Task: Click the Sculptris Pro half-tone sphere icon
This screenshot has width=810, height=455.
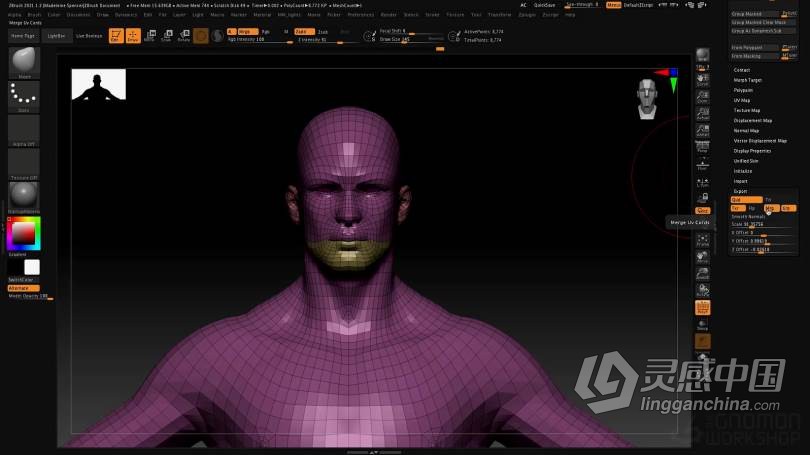Action: (217, 36)
